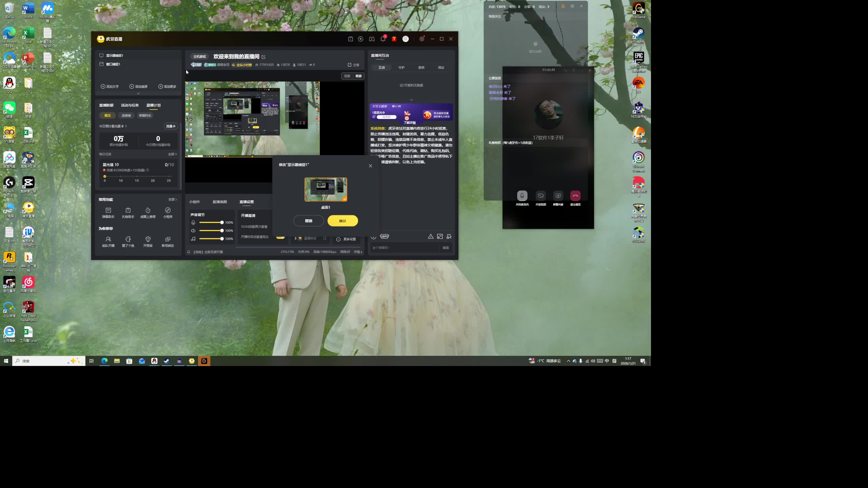This screenshot has width=868, height=488.
Task: Open 屏幕共享 screen share in call window
Action: click(558, 196)
